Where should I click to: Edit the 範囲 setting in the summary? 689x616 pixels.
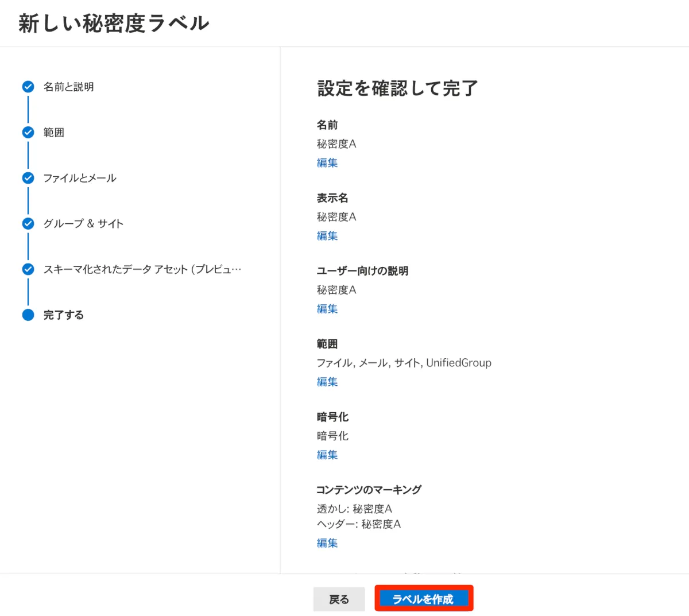pyautogui.click(x=327, y=382)
